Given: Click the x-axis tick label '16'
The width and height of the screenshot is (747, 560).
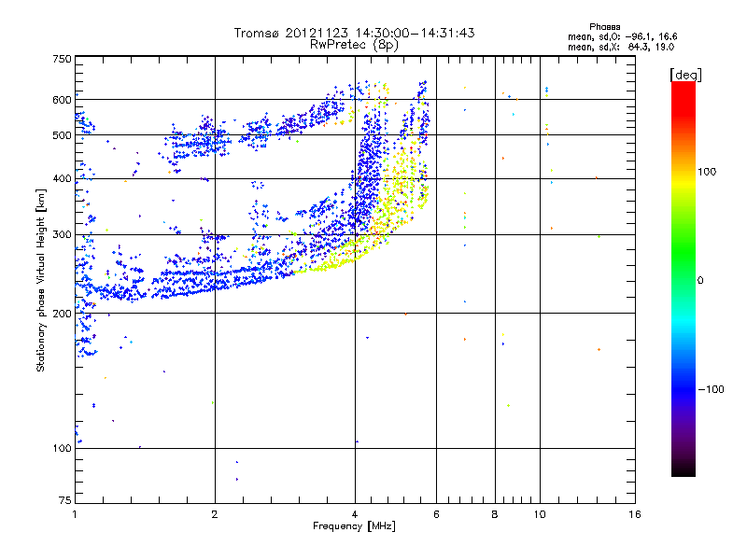Looking at the screenshot, I should tap(635, 514).
